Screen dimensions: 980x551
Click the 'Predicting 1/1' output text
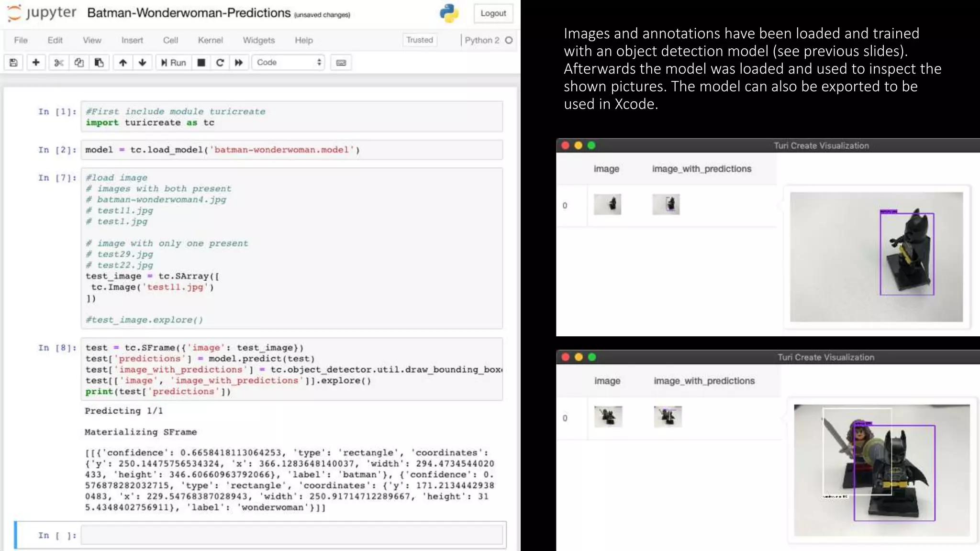click(x=124, y=411)
